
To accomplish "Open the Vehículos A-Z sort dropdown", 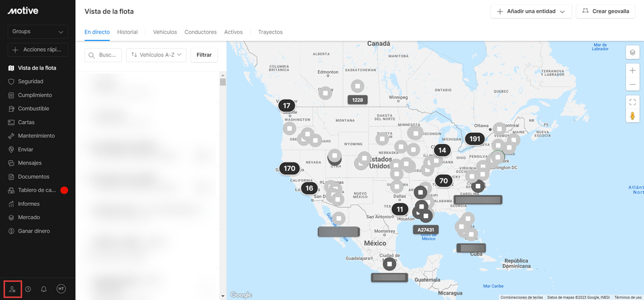I will click(156, 55).
